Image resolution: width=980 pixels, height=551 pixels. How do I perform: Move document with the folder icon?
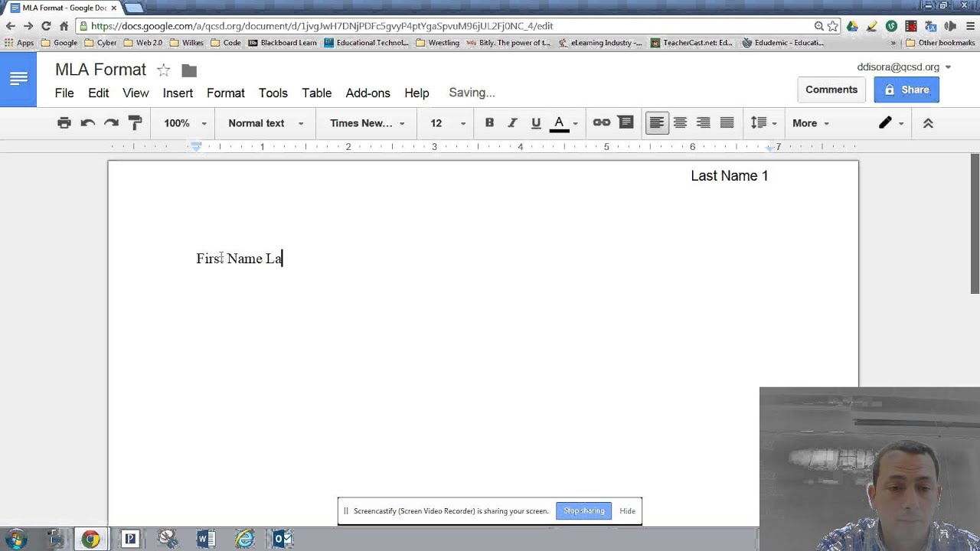pos(189,70)
